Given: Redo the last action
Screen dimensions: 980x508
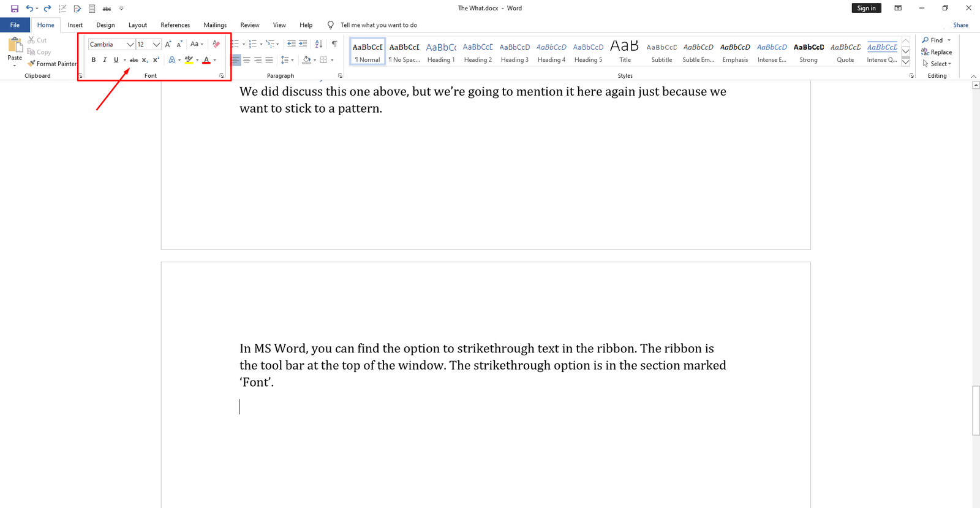Looking at the screenshot, I should coord(47,9).
